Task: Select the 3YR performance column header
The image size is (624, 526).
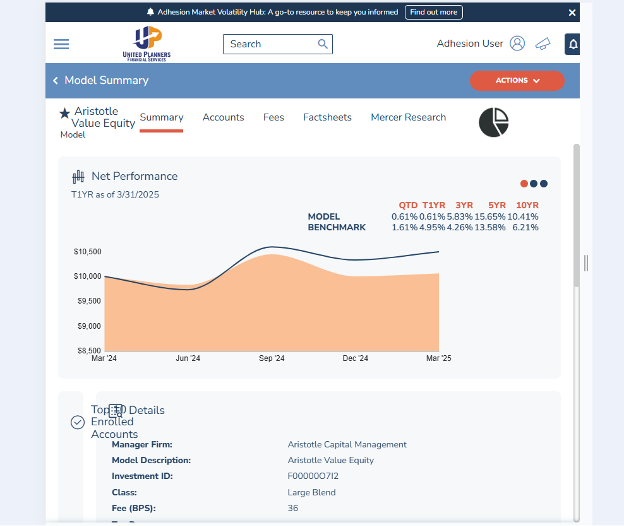Action: pos(464,205)
